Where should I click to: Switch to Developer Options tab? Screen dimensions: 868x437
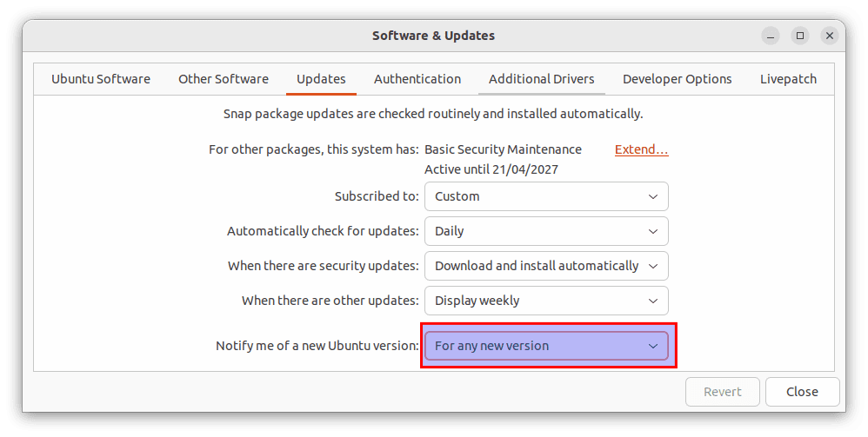[x=677, y=79]
